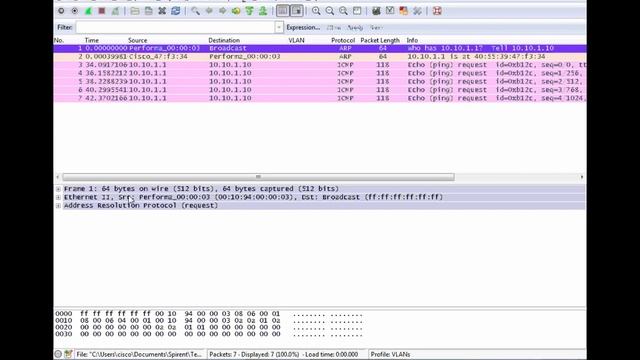The image size is (640, 360).
Task: Expand the Ethernet II details row
Action: pos(58,197)
